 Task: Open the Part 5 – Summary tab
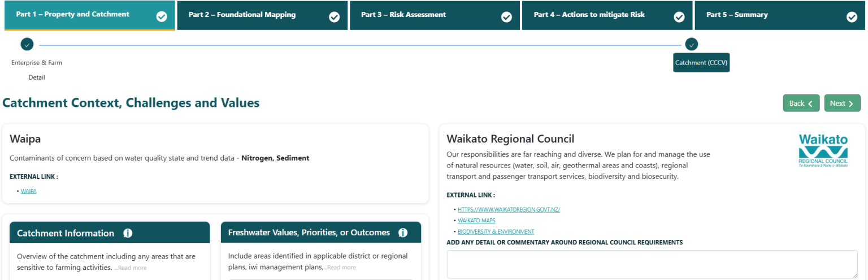[x=737, y=15]
